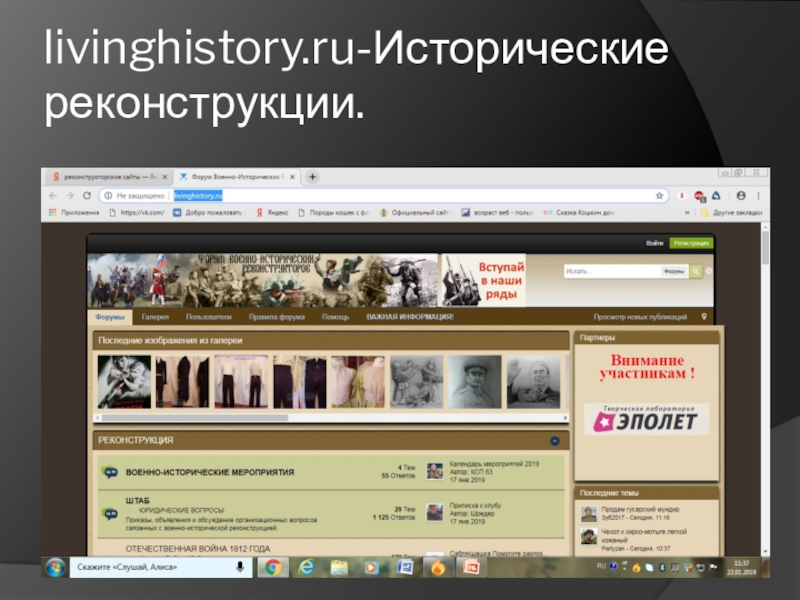Open the 'Пользователи' navigation tab
800x600 pixels.
tap(209, 317)
